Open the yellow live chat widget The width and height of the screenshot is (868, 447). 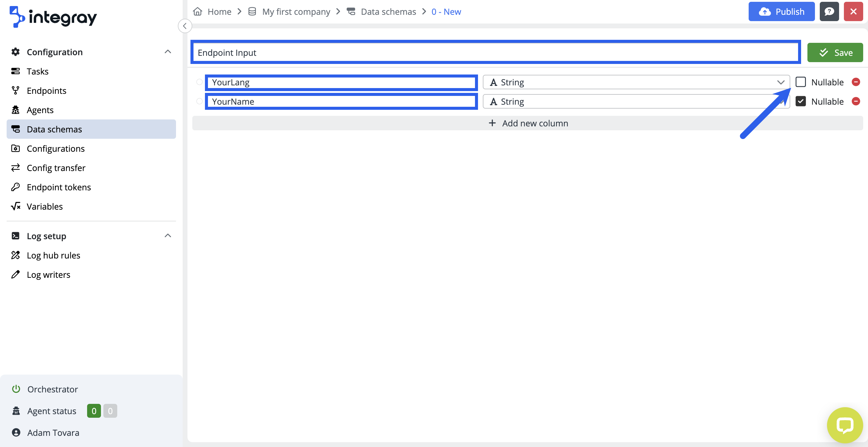click(x=844, y=425)
